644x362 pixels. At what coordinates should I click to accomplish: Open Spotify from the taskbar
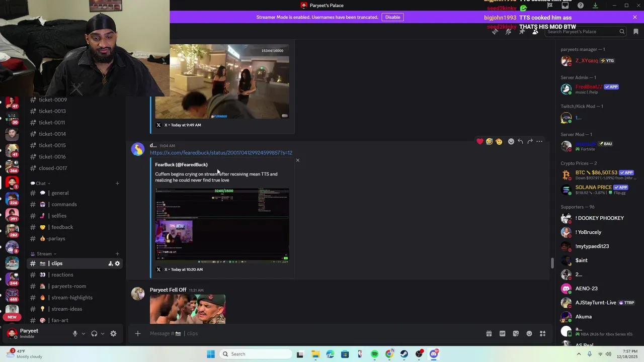point(375,354)
